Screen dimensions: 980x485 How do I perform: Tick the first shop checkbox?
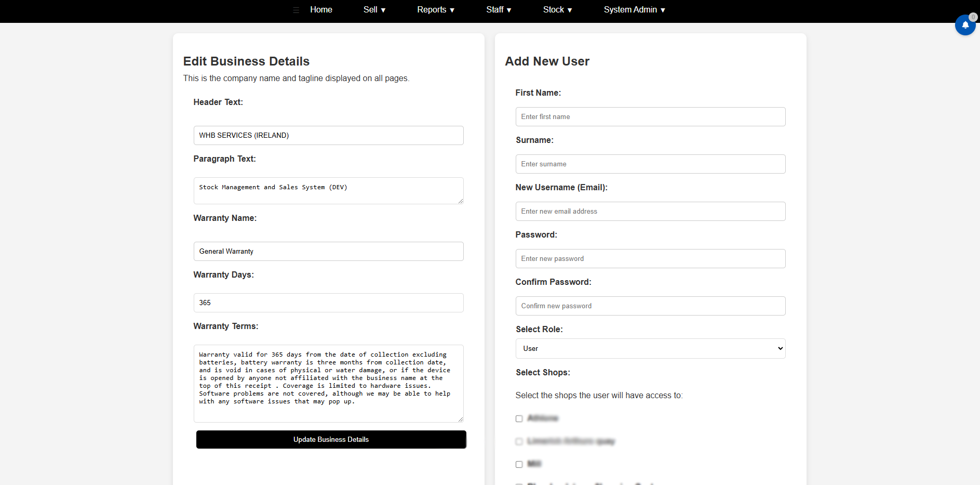tap(519, 418)
